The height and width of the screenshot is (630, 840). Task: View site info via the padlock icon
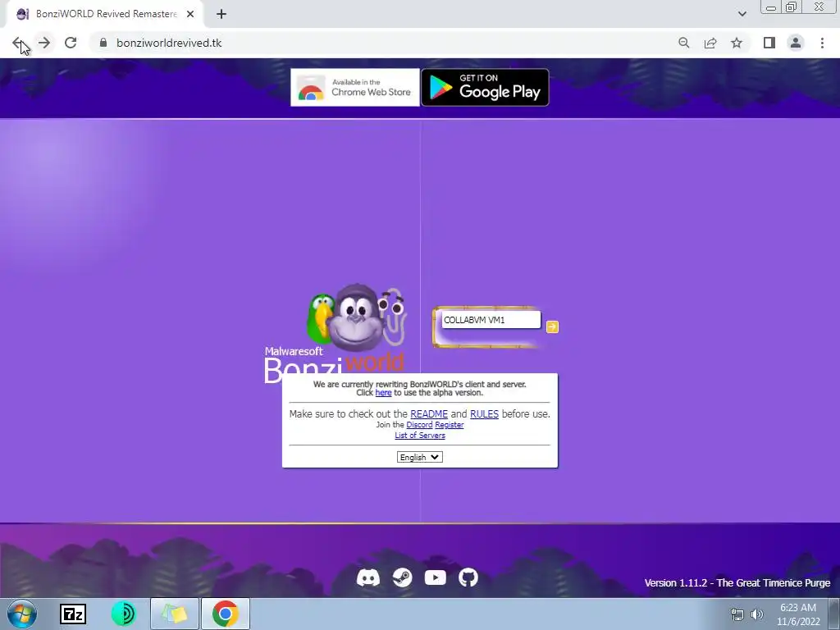(x=103, y=43)
